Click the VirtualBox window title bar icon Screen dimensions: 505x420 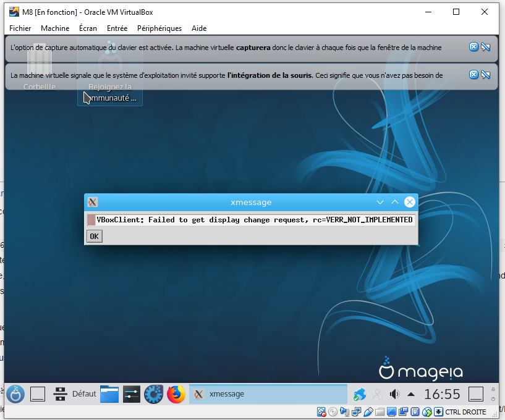pyautogui.click(x=14, y=12)
